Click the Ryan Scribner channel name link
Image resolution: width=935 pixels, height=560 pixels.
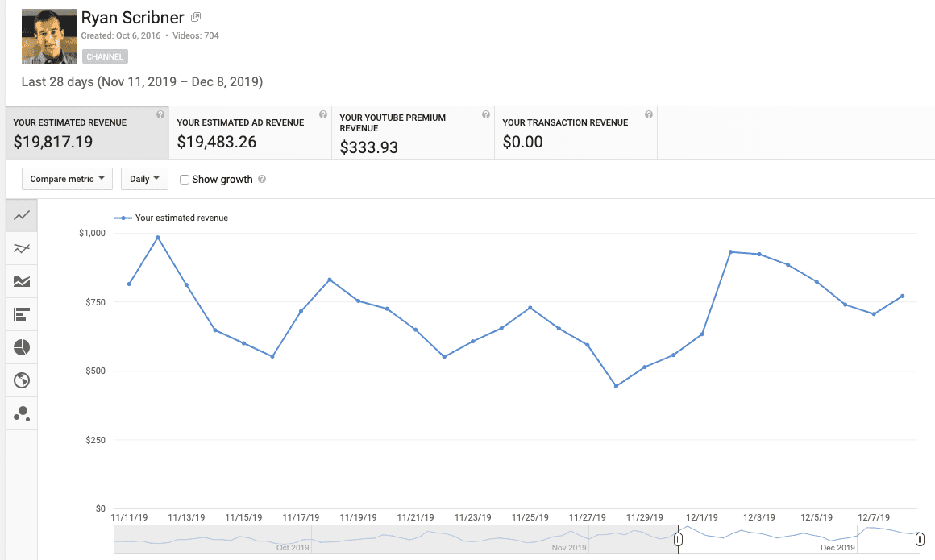131,17
